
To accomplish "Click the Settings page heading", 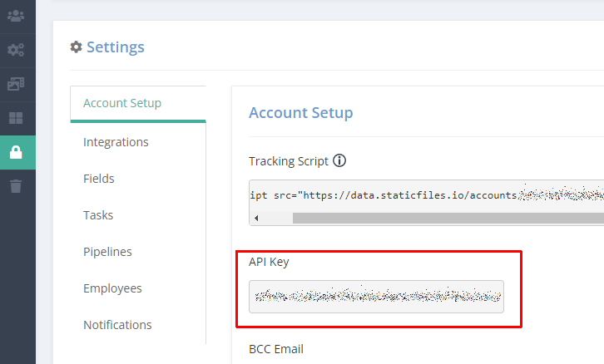I will click(x=115, y=47).
